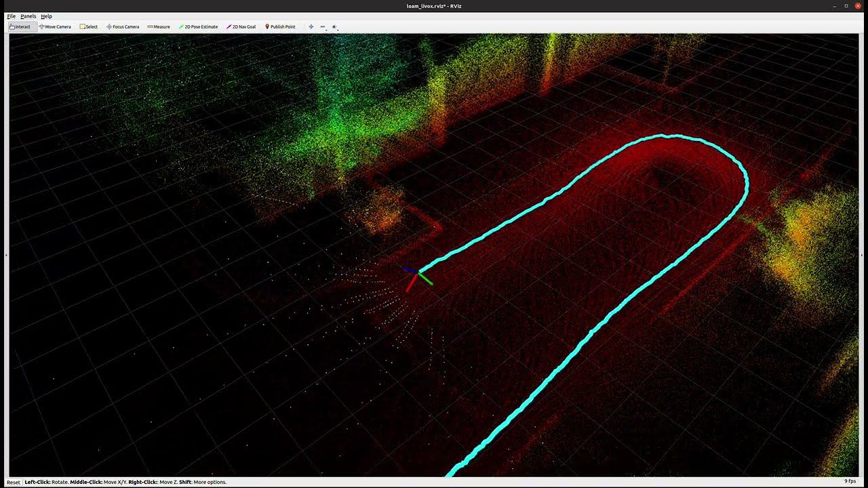868x488 pixels.
Task: Open the Panels menu
Action: point(28,16)
